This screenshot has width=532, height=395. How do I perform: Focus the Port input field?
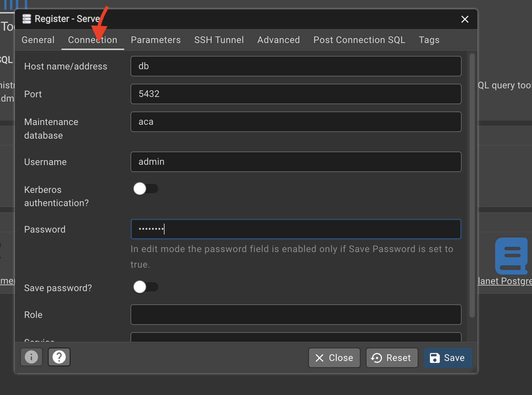(x=296, y=94)
